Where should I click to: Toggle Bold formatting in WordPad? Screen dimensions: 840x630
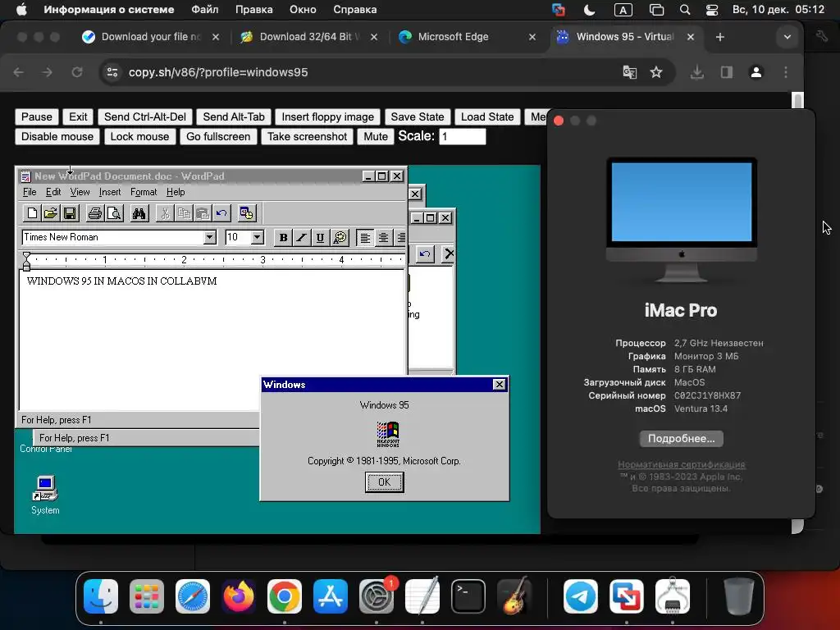click(283, 237)
